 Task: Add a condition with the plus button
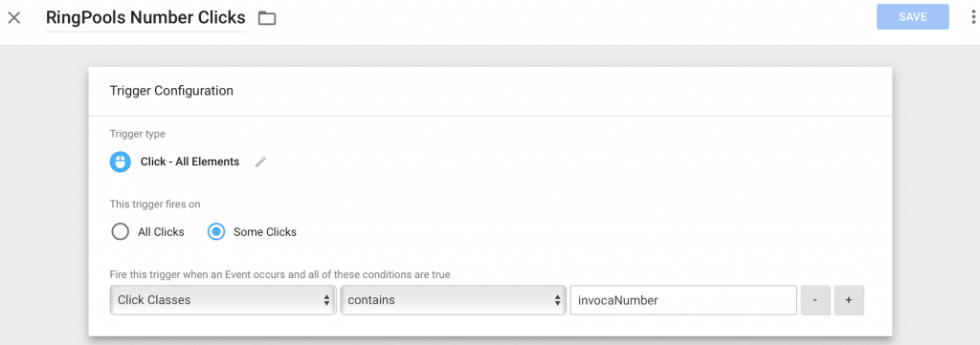pyautogui.click(x=849, y=300)
